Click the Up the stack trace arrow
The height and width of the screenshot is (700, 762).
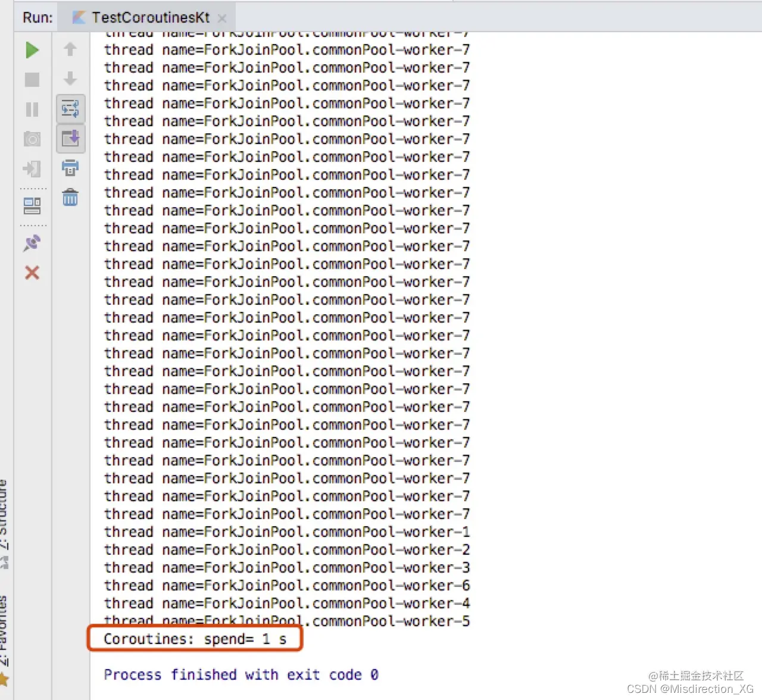tap(70, 49)
